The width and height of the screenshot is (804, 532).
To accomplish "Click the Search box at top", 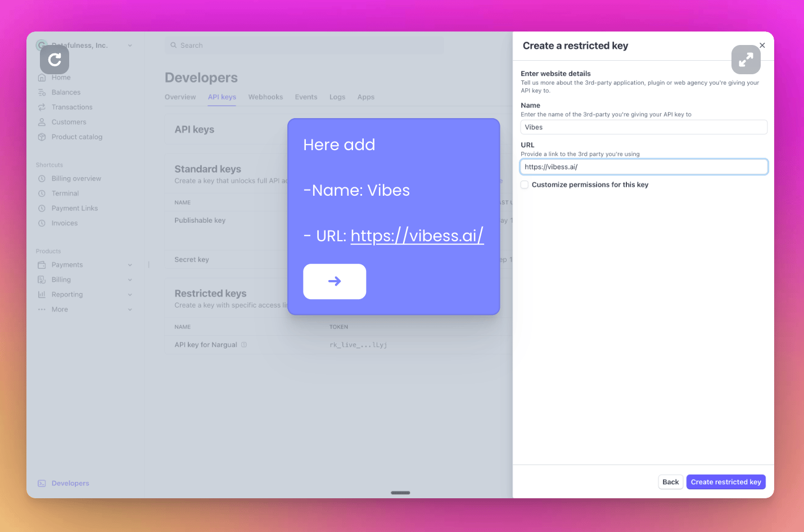I will (304, 46).
